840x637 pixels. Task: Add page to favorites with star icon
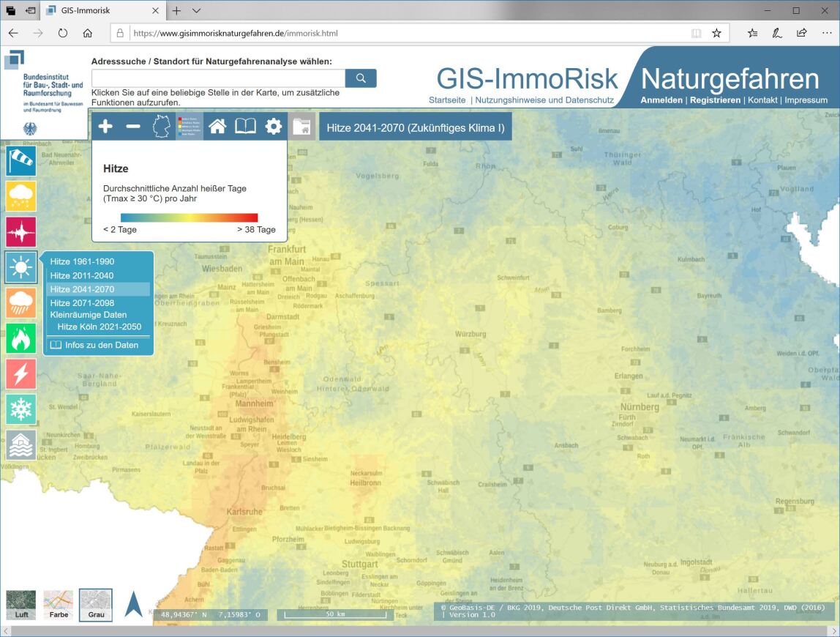point(717,33)
